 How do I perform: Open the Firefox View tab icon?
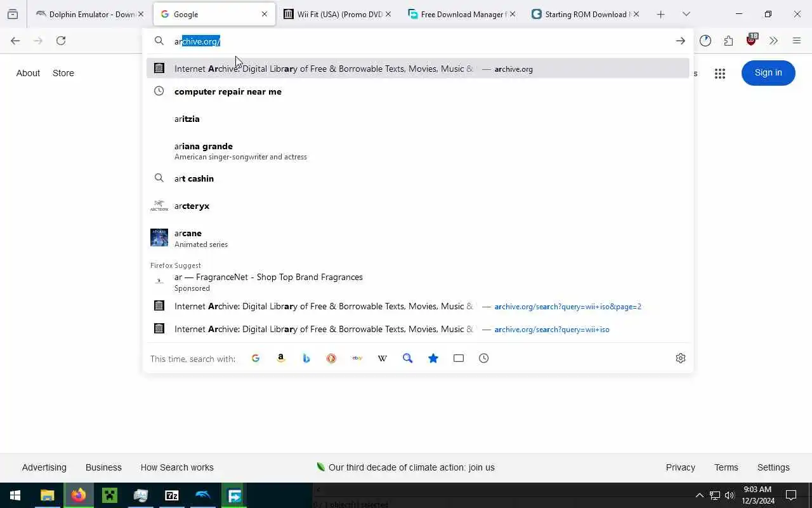pyautogui.click(x=13, y=14)
